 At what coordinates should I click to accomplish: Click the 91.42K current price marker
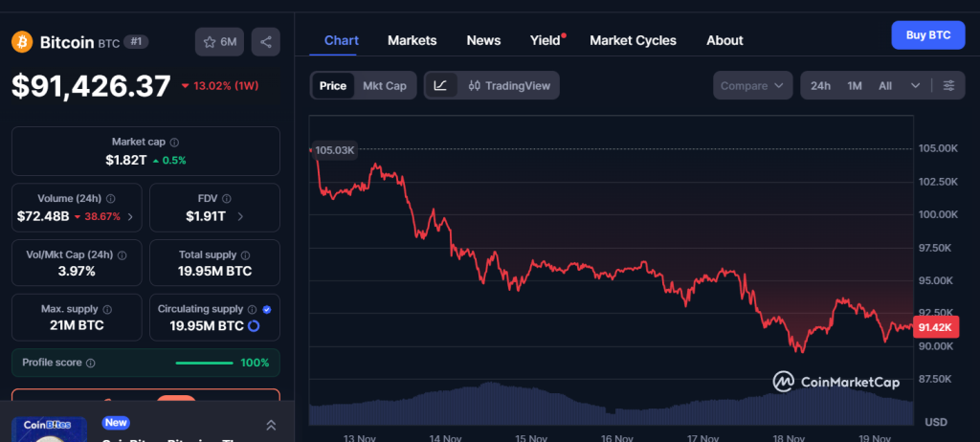(x=936, y=327)
